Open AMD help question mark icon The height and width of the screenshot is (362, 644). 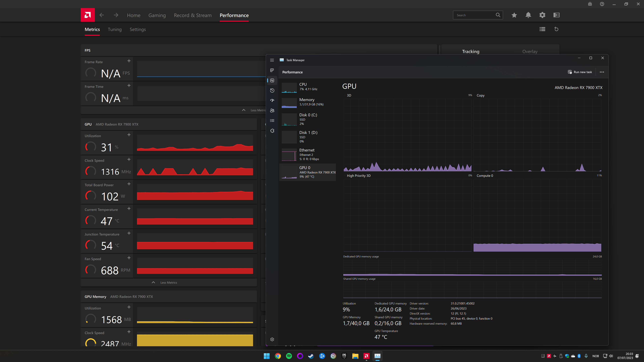[x=602, y=4]
